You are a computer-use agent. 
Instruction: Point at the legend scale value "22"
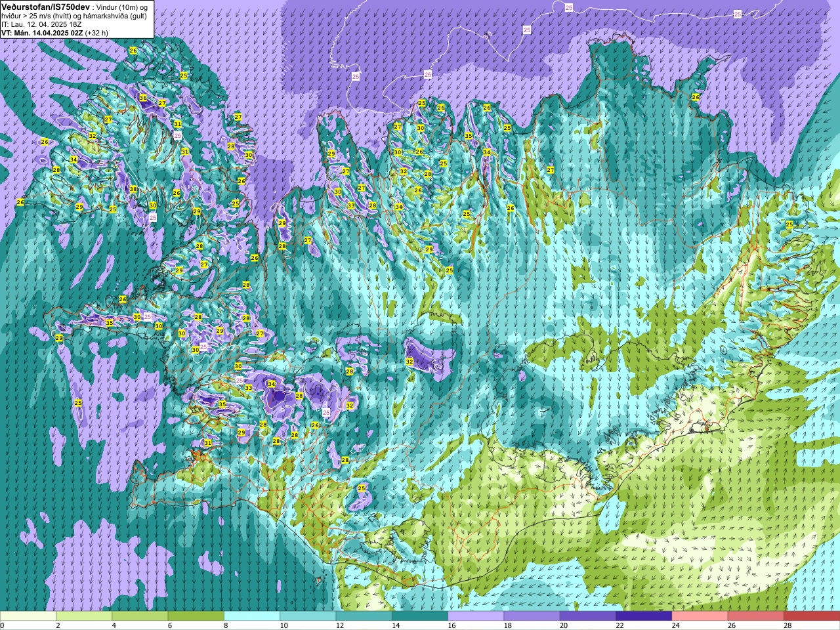619,625
